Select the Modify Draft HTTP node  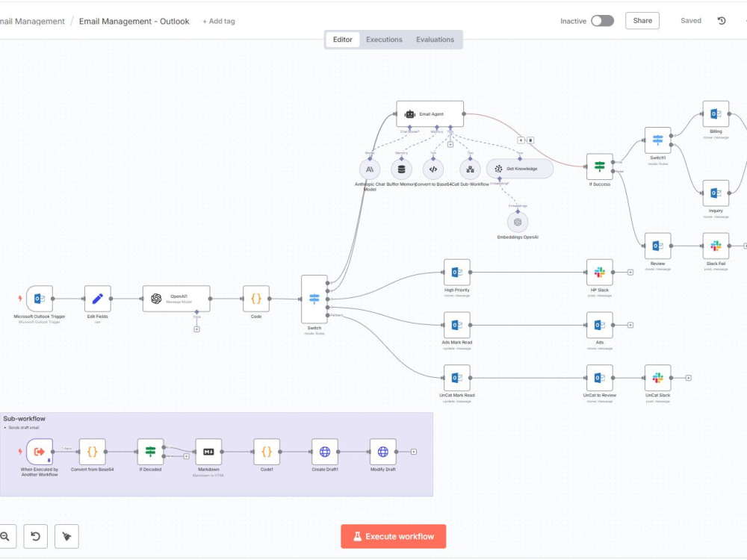click(x=383, y=452)
